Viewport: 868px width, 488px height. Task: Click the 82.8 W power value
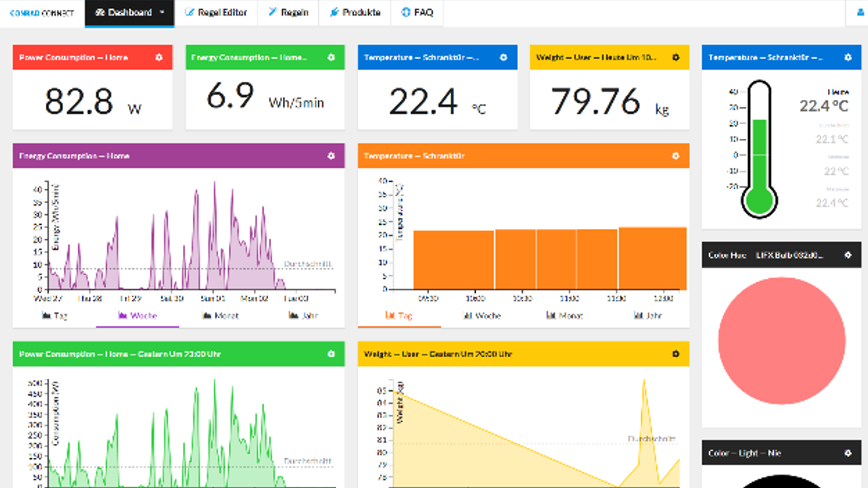click(93, 101)
